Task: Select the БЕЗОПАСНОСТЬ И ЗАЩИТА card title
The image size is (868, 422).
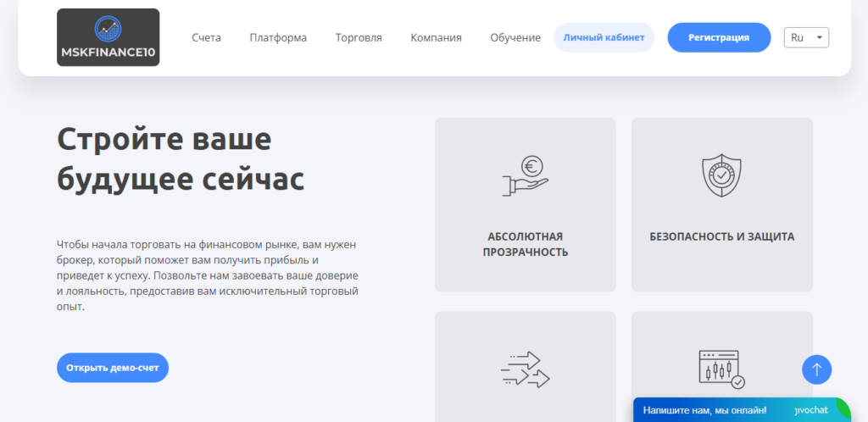Action: pyautogui.click(x=722, y=236)
